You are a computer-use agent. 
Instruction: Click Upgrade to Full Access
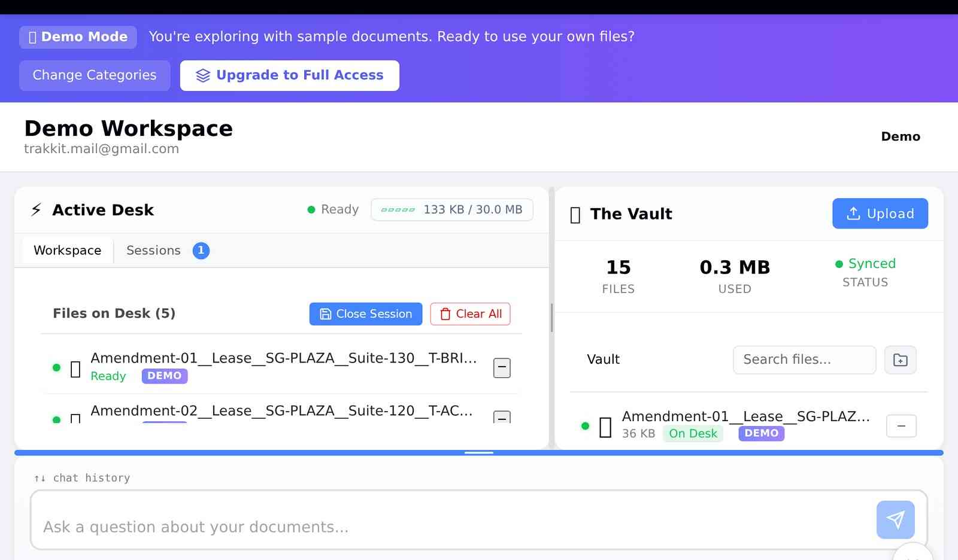tap(290, 75)
